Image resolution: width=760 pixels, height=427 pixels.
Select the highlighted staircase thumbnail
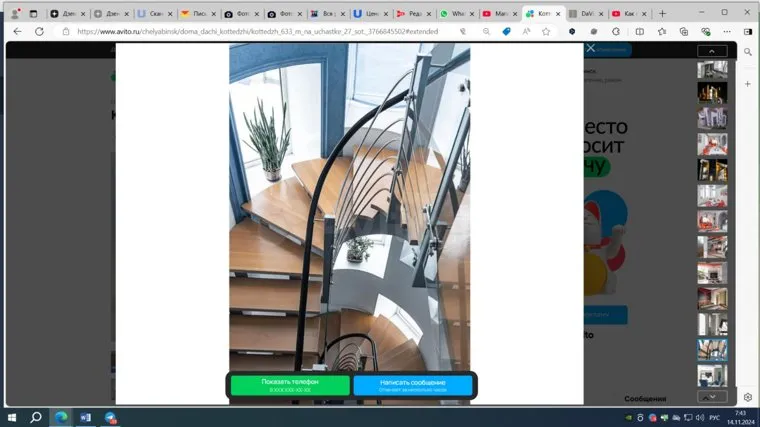[x=712, y=349]
